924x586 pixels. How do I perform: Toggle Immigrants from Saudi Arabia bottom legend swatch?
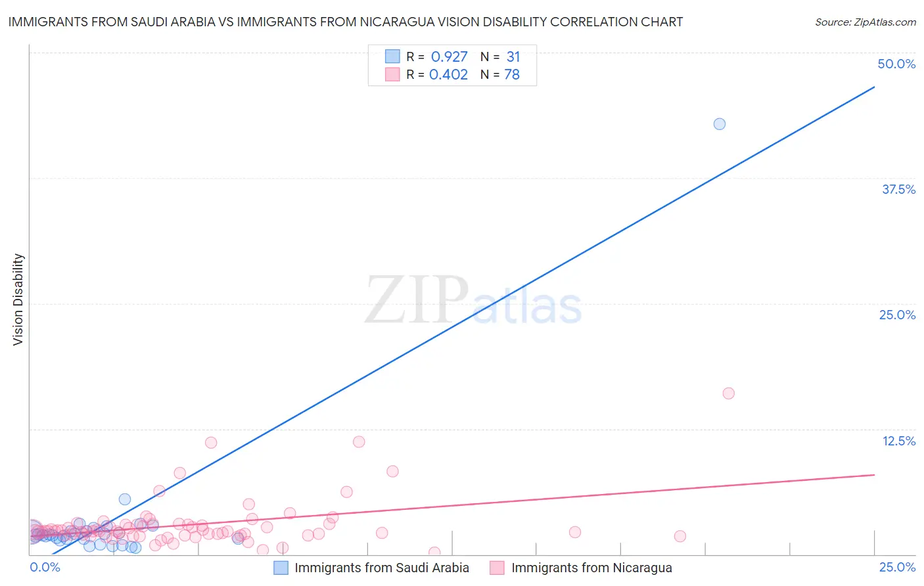click(281, 568)
